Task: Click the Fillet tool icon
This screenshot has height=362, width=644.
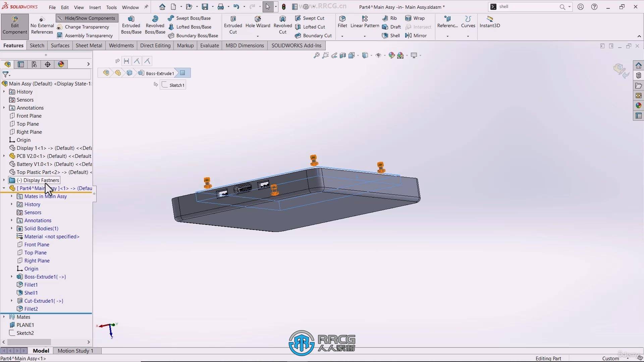Action: pos(342,19)
